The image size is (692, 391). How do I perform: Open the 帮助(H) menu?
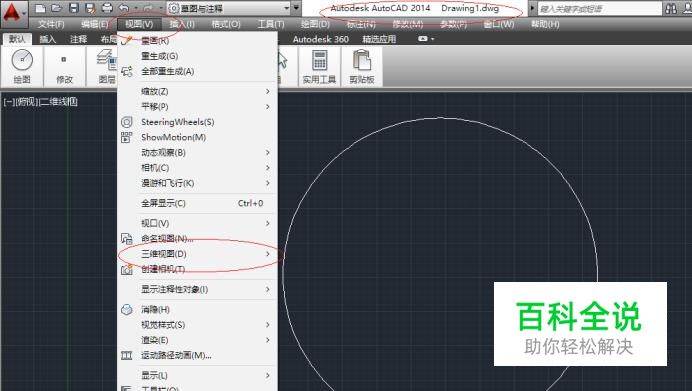point(545,24)
